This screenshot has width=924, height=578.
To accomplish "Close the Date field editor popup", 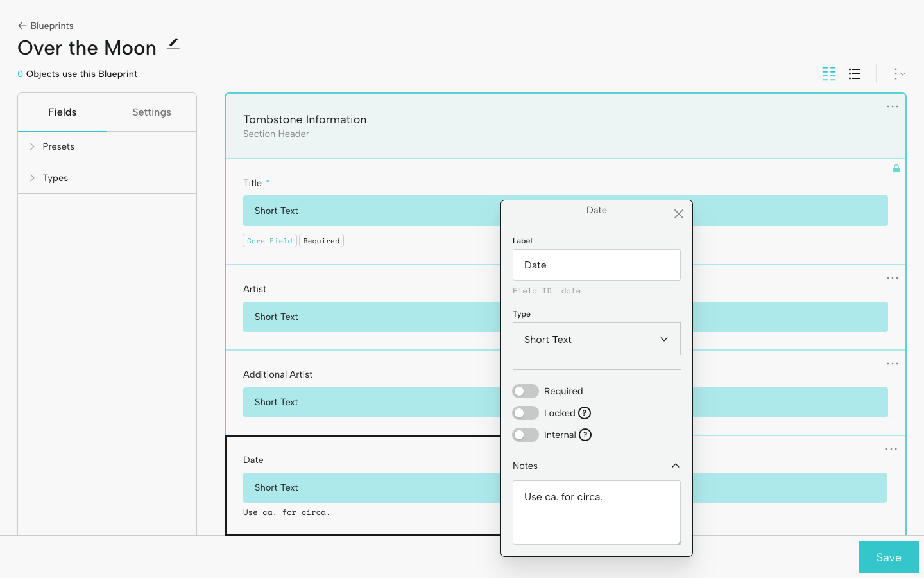I will 678,214.
